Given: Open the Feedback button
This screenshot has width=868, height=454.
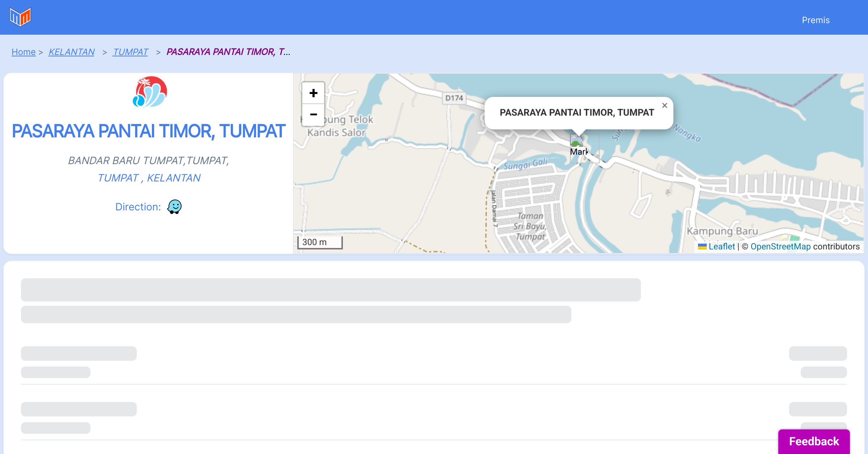Looking at the screenshot, I should tap(814, 441).
